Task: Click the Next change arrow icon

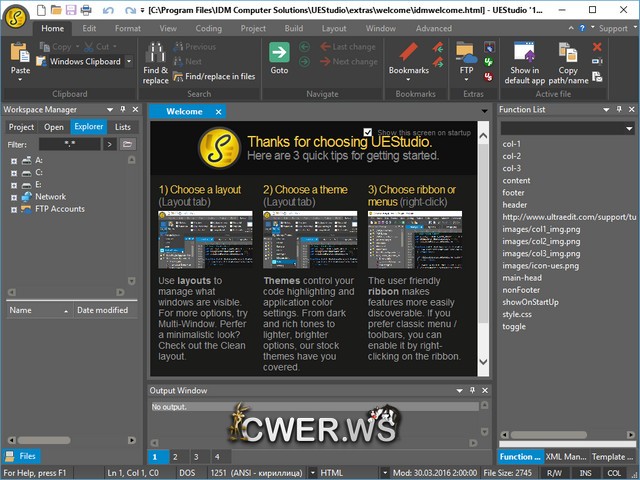Action: point(325,62)
